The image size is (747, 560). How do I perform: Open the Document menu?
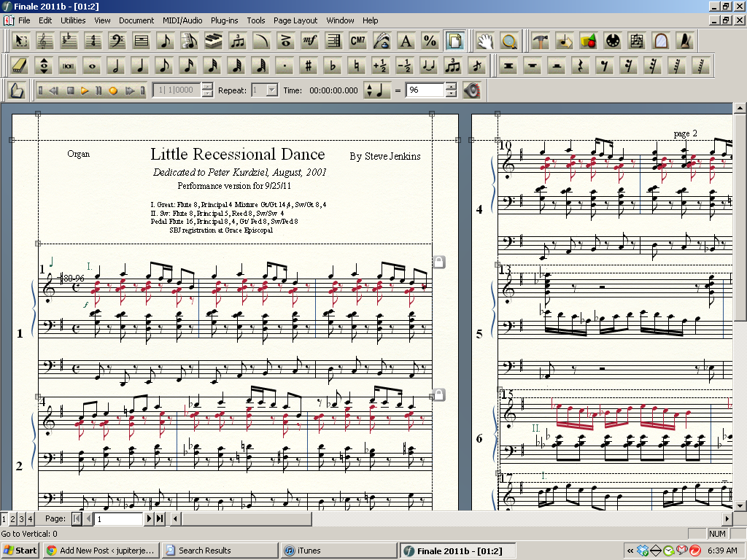point(136,20)
